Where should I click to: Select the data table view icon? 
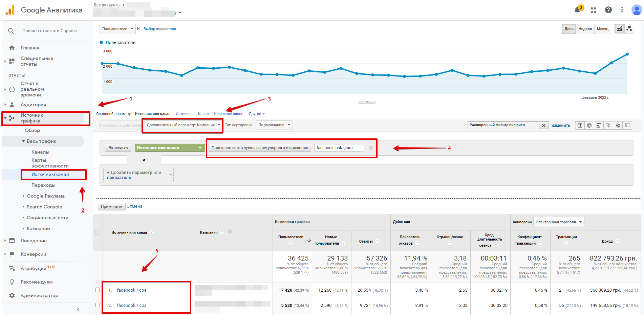click(x=580, y=126)
